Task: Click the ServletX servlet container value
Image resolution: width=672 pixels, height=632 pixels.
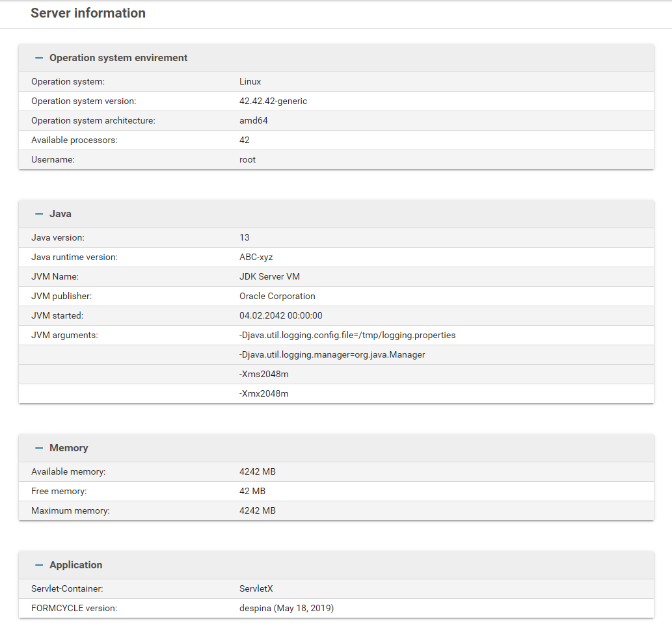Action: click(x=256, y=589)
